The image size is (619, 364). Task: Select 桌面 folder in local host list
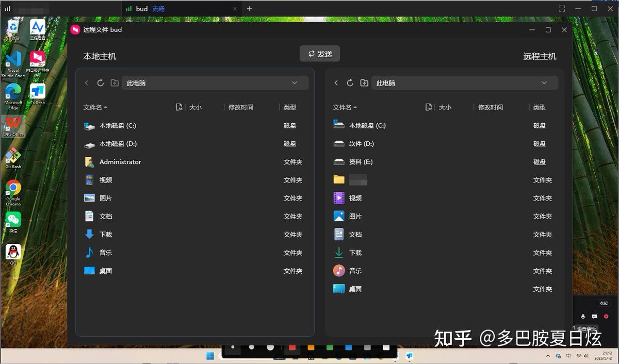(195, 271)
